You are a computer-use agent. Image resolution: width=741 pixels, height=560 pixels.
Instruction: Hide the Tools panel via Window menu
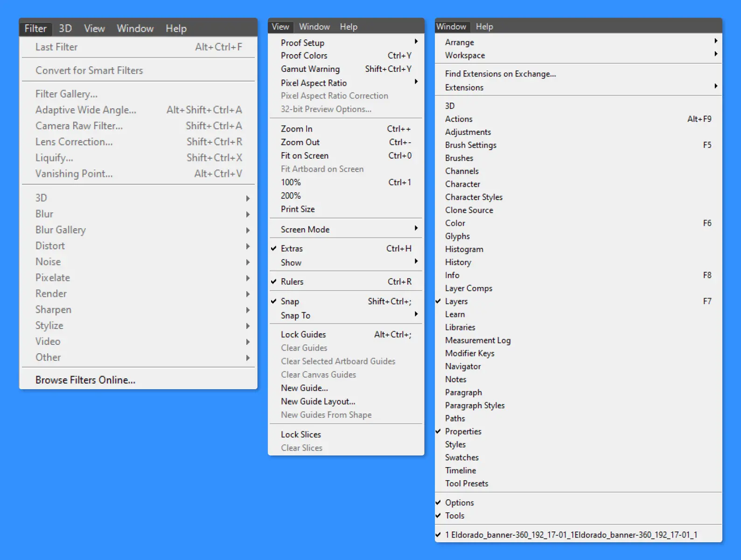point(578,516)
